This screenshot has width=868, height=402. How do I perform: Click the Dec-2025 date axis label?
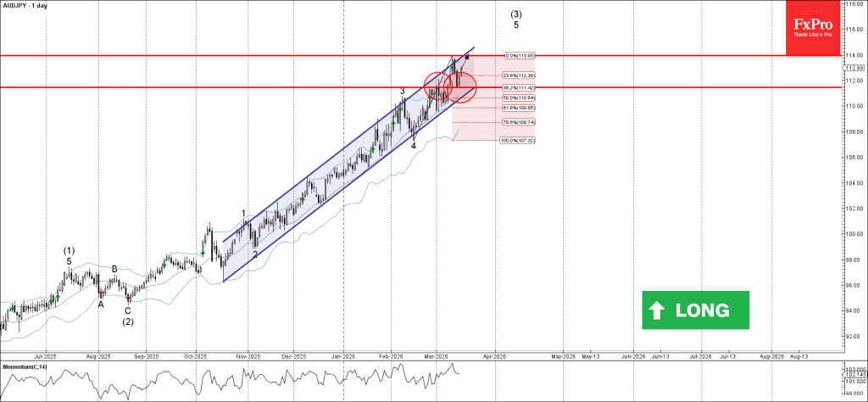(293, 356)
